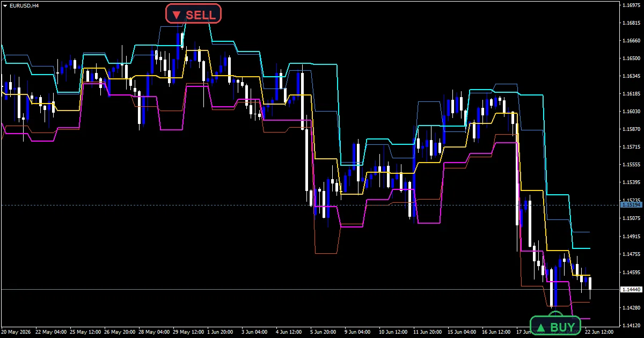Click the 1.16345 price scale value
This screenshot has height=338, width=644.
(x=631, y=76)
